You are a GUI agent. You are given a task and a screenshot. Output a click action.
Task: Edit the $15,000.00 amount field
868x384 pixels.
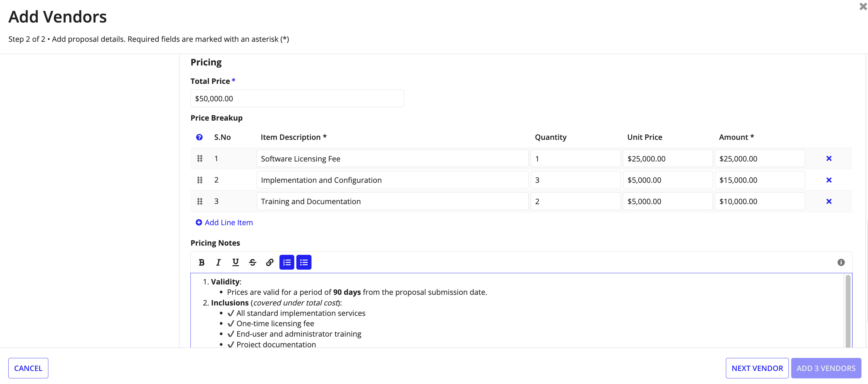[759, 180]
